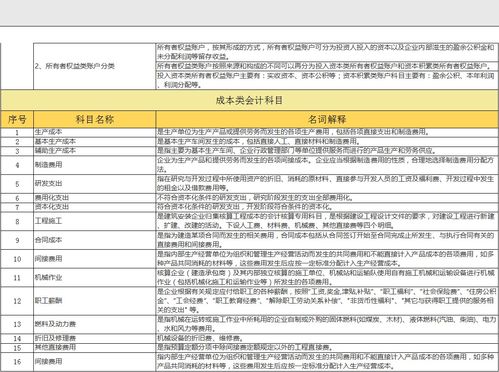Select the 成本类会计科目 title banner

point(249,100)
